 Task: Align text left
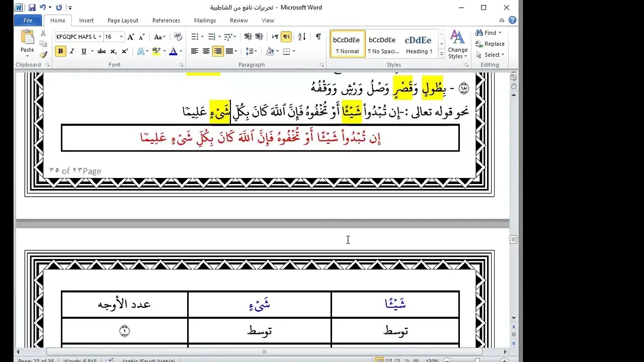click(x=194, y=51)
